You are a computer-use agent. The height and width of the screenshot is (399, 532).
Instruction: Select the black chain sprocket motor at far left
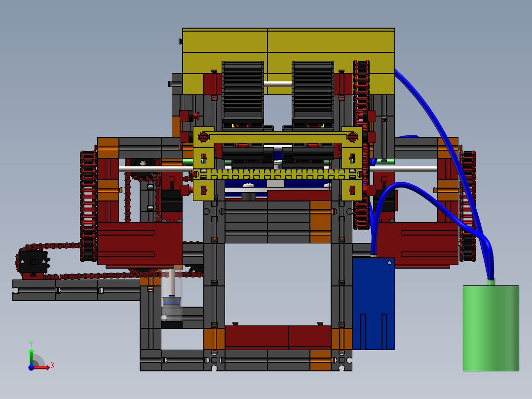(33, 261)
